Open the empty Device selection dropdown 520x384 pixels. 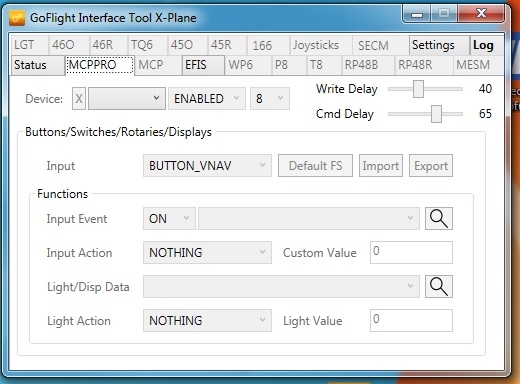(x=127, y=99)
